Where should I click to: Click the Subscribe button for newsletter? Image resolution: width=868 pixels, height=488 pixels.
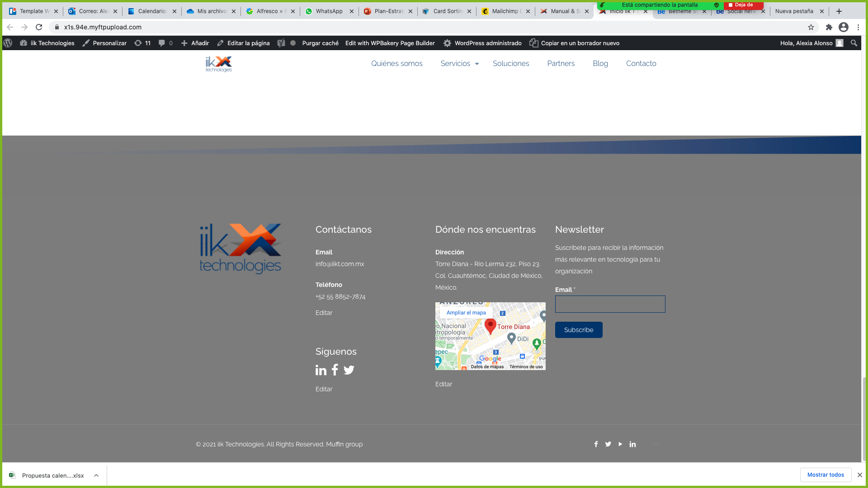(578, 329)
